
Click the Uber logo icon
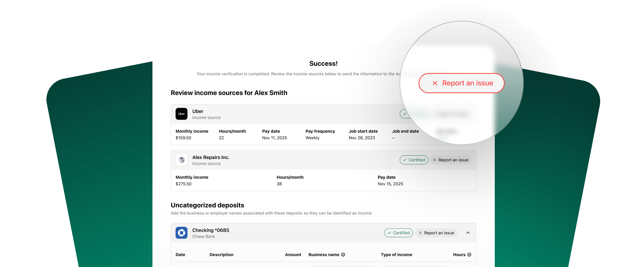pyautogui.click(x=181, y=114)
